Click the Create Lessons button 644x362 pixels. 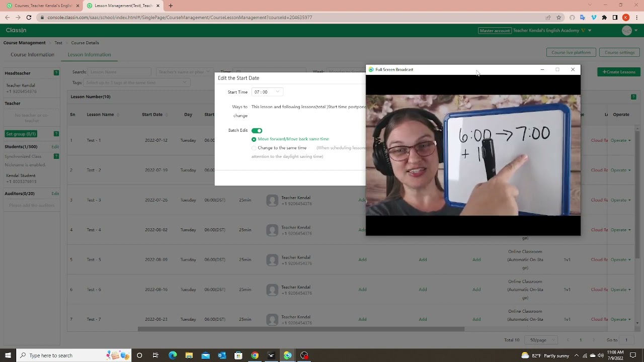(x=619, y=72)
